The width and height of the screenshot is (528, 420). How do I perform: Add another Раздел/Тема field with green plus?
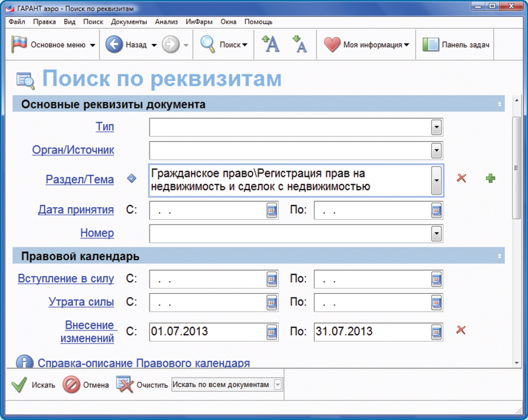tap(490, 179)
